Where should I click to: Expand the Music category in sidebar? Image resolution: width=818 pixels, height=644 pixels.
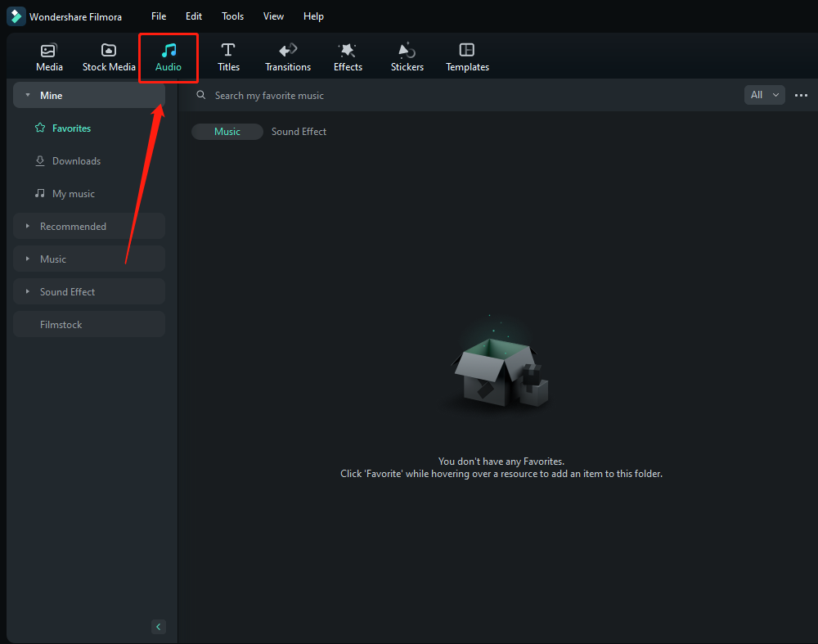(x=28, y=259)
